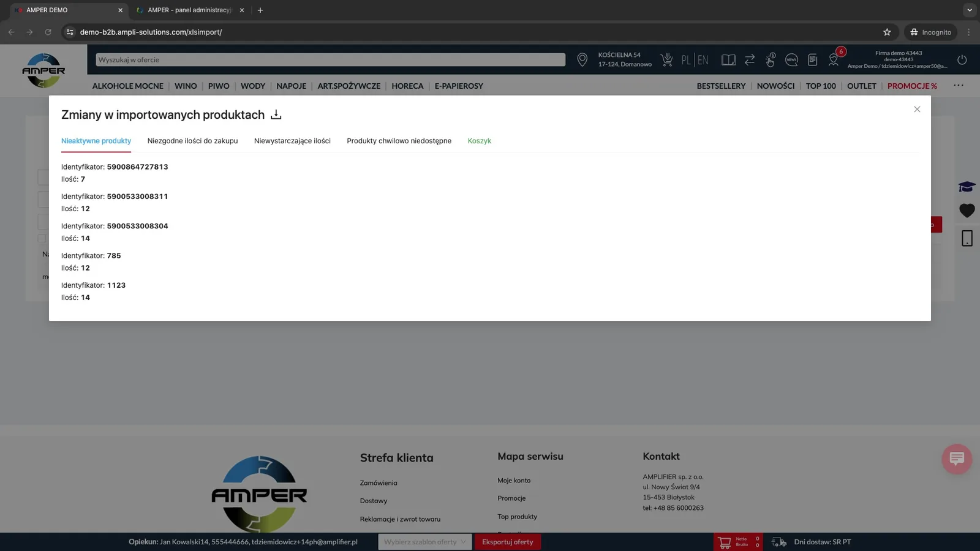Click the graduation cap training icon
The width and height of the screenshot is (980, 551).
[x=967, y=187]
